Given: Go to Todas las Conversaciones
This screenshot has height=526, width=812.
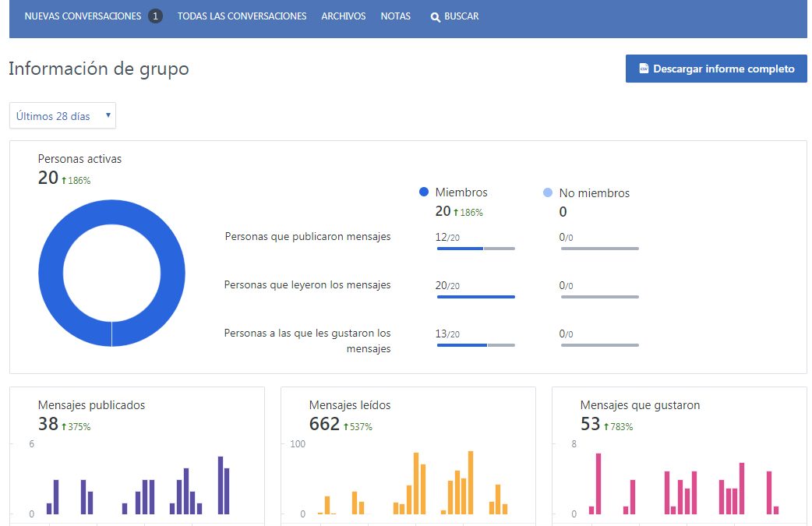Looking at the screenshot, I should pos(242,16).
